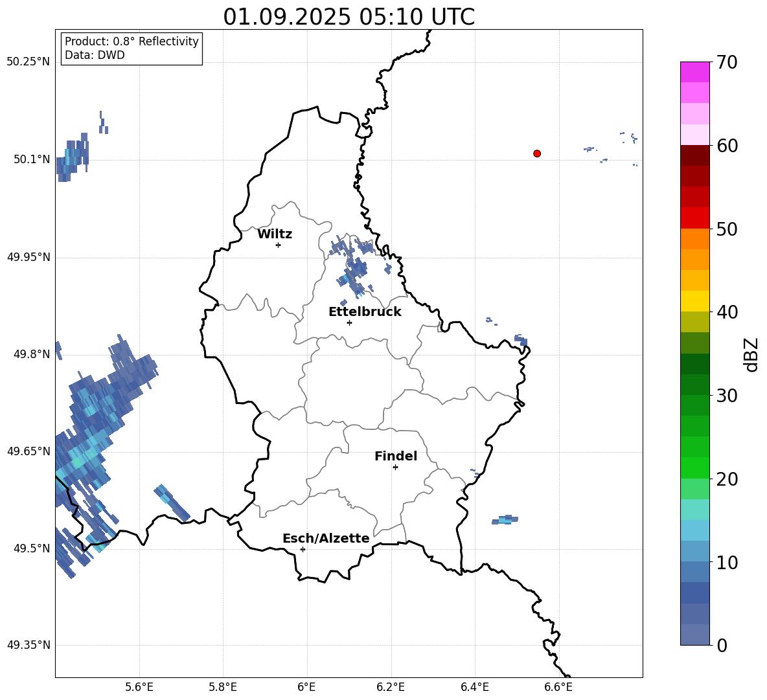Click the 5.6°E longitude label
767x700 pixels.
pos(139,687)
